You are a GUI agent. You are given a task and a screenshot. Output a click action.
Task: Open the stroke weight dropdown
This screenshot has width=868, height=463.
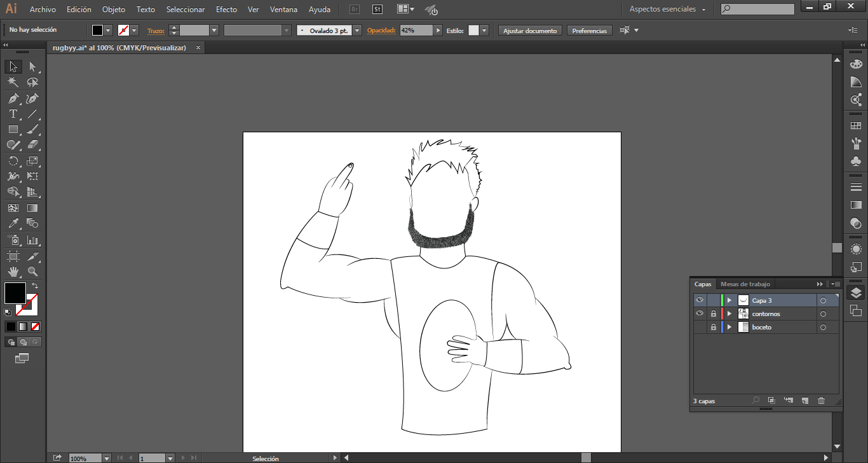(x=214, y=31)
